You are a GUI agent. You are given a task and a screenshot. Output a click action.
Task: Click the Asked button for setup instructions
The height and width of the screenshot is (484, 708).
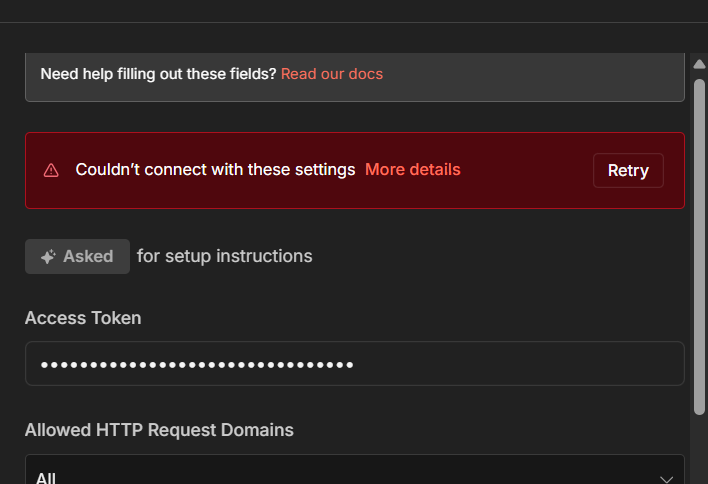(x=77, y=257)
